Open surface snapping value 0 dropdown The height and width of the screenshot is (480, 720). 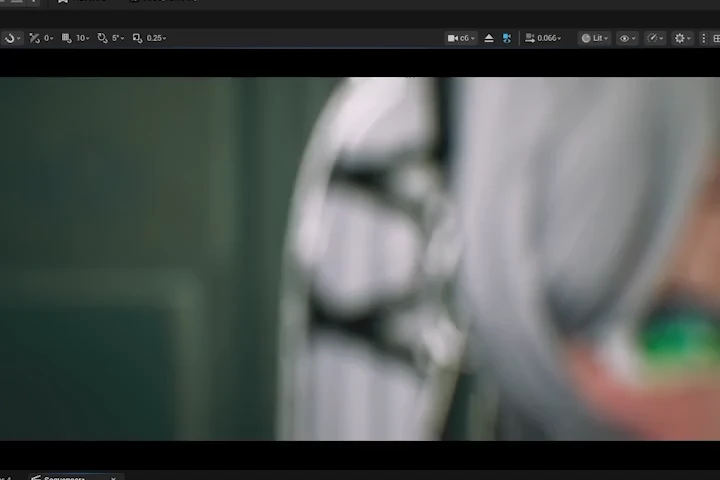[x=48, y=38]
